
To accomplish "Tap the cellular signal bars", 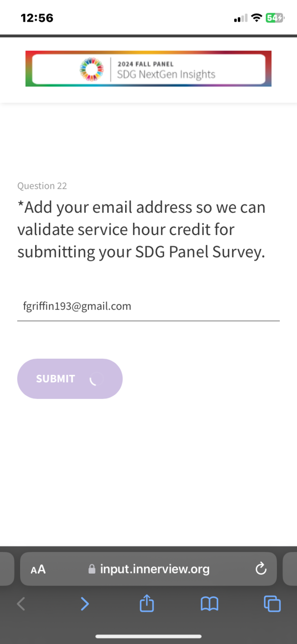I will coord(241,19).
